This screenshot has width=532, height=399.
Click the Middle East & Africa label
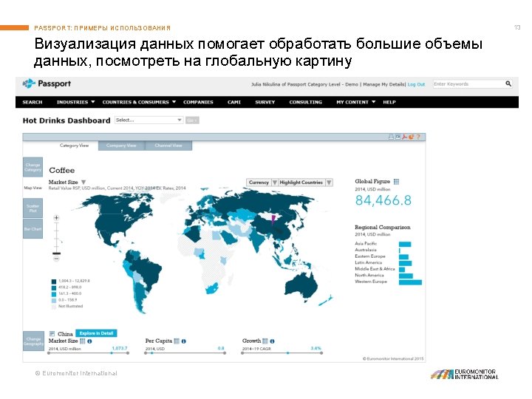[x=375, y=269]
